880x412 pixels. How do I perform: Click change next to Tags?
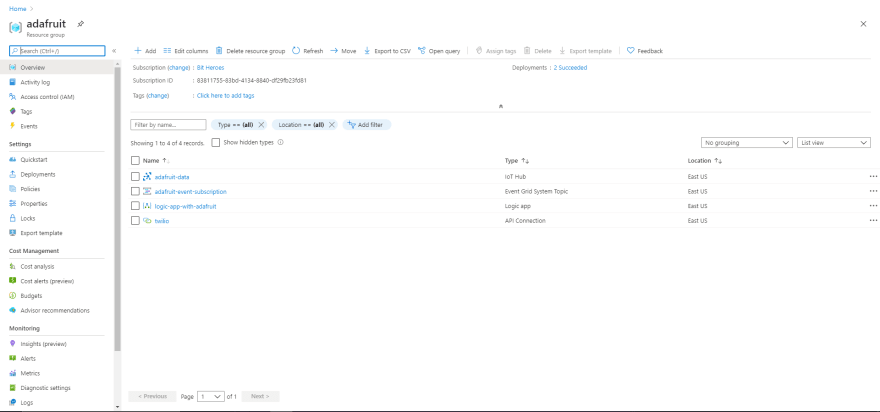click(158, 95)
